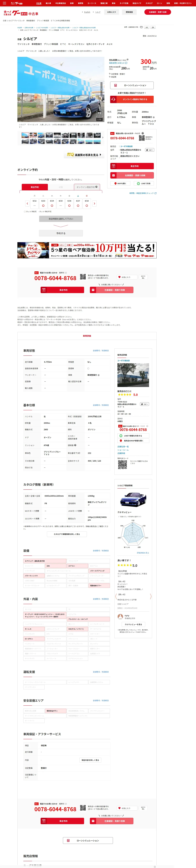Open ユーポス岩出店 link in 販売店詳細

click(x=123, y=361)
